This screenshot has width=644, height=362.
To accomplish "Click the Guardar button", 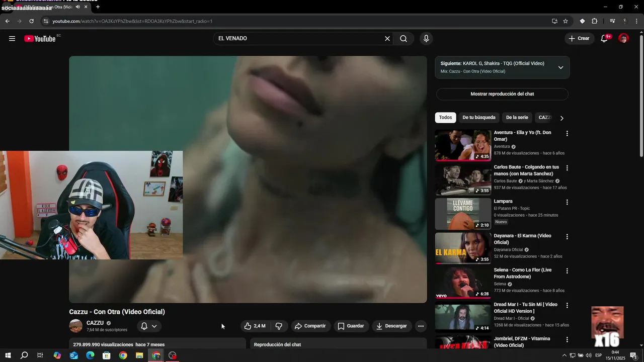I will point(351,326).
